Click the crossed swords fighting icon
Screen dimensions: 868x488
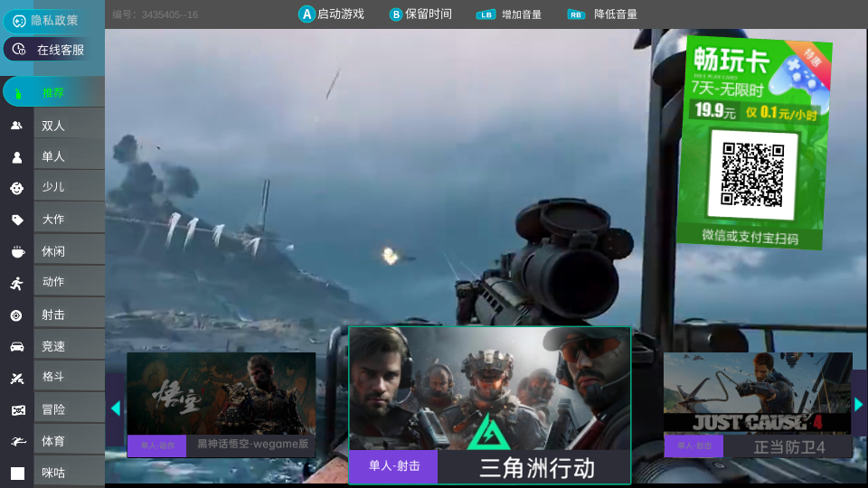(x=17, y=379)
